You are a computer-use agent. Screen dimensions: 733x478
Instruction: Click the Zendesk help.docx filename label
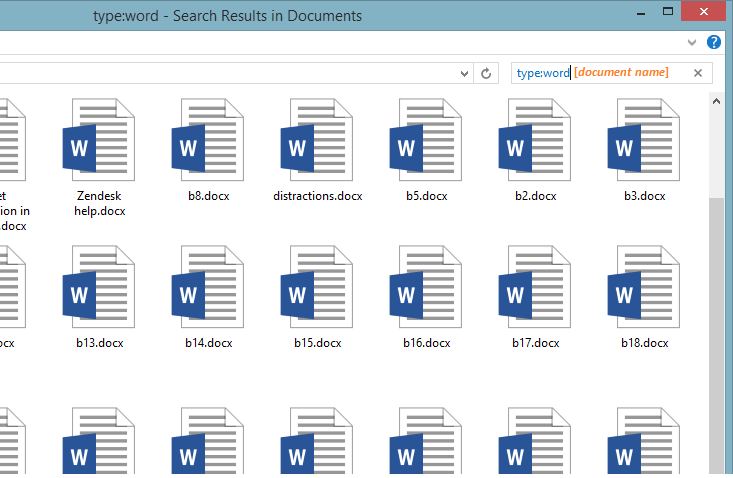(100, 203)
